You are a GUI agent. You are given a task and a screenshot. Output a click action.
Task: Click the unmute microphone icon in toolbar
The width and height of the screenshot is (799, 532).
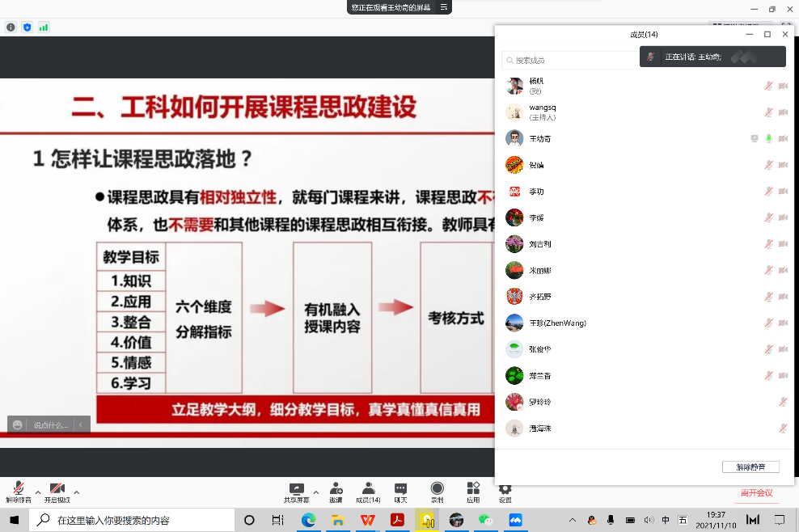(18, 488)
